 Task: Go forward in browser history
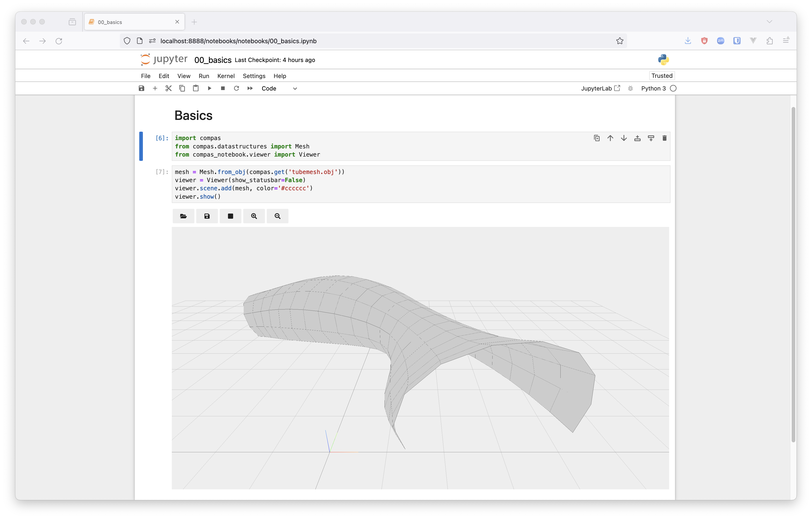(42, 41)
